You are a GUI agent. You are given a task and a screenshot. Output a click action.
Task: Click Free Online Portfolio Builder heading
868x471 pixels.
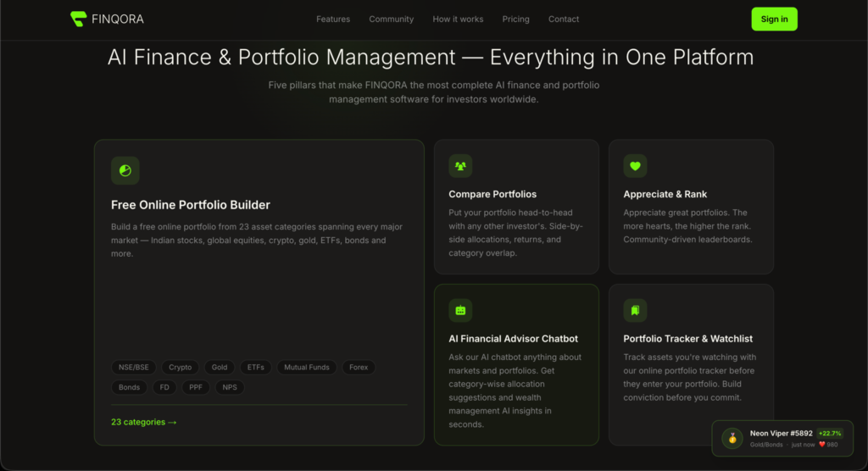click(191, 205)
